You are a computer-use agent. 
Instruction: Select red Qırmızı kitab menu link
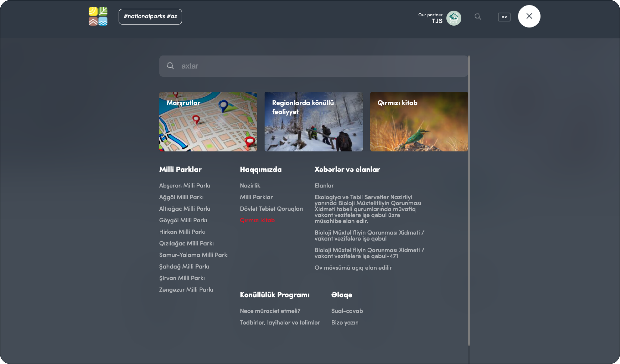coord(257,220)
